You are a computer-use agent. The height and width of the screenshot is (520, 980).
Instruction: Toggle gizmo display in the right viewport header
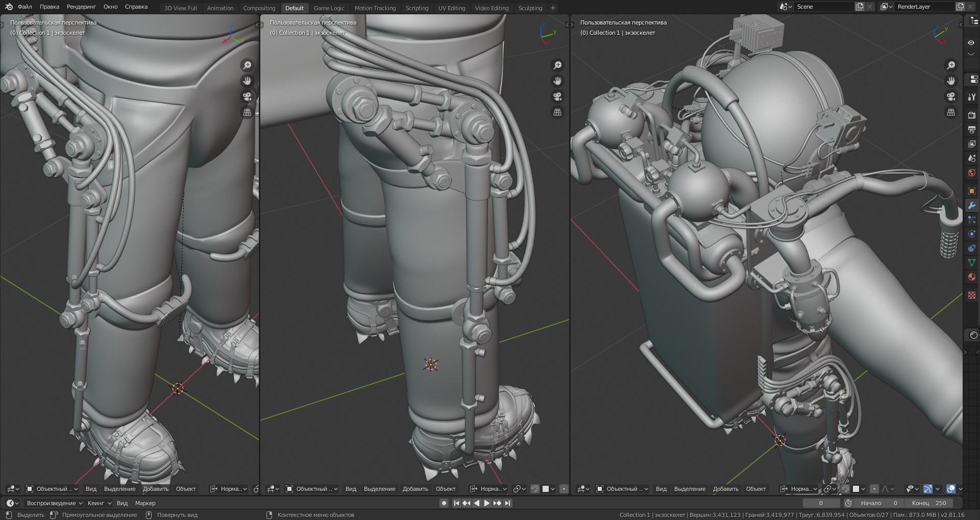coord(928,489)
